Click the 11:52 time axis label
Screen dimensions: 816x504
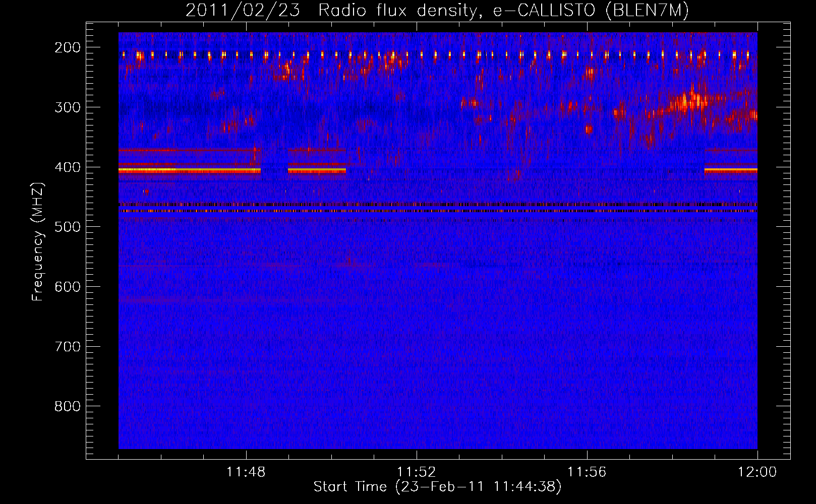[417, 472]
